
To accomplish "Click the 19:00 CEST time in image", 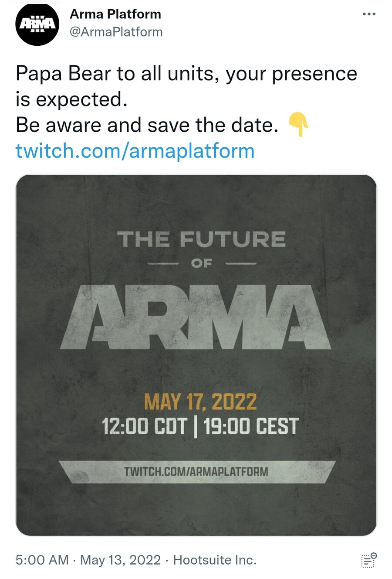I will (x=251, y=426).
